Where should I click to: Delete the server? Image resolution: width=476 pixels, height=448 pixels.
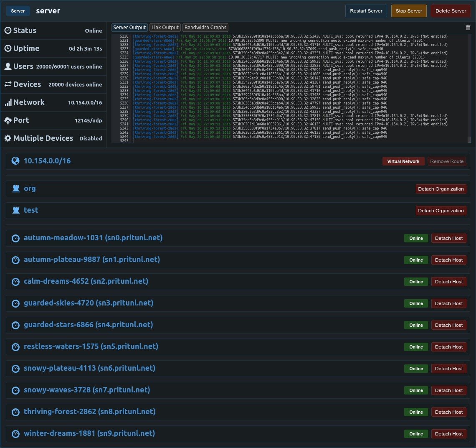pyautogui.click(x=451, y=11)
